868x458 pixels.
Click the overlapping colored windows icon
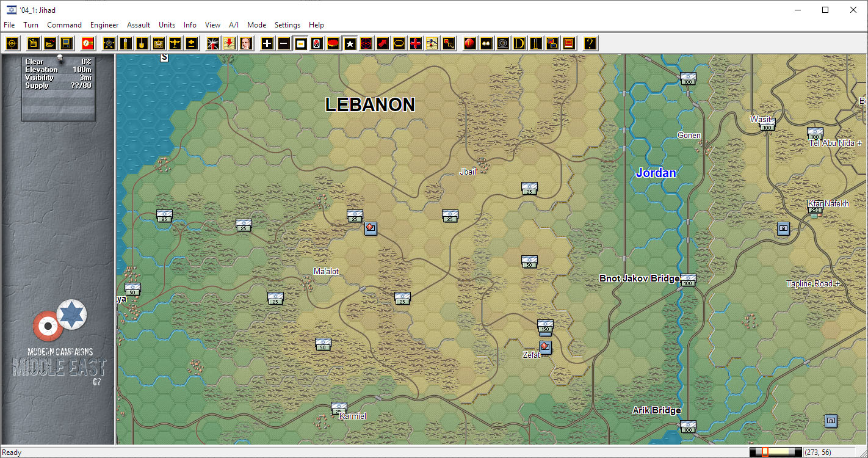point(552,43)
